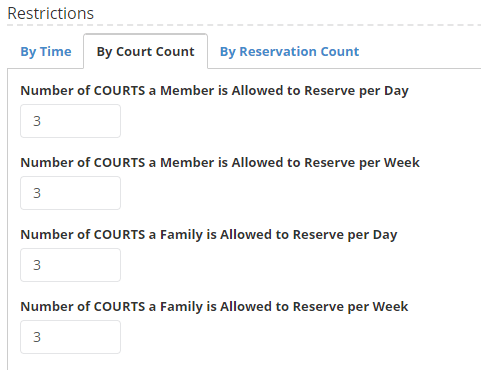
Task: Click the Family Reserve per Day label
Action: point(209,235)
